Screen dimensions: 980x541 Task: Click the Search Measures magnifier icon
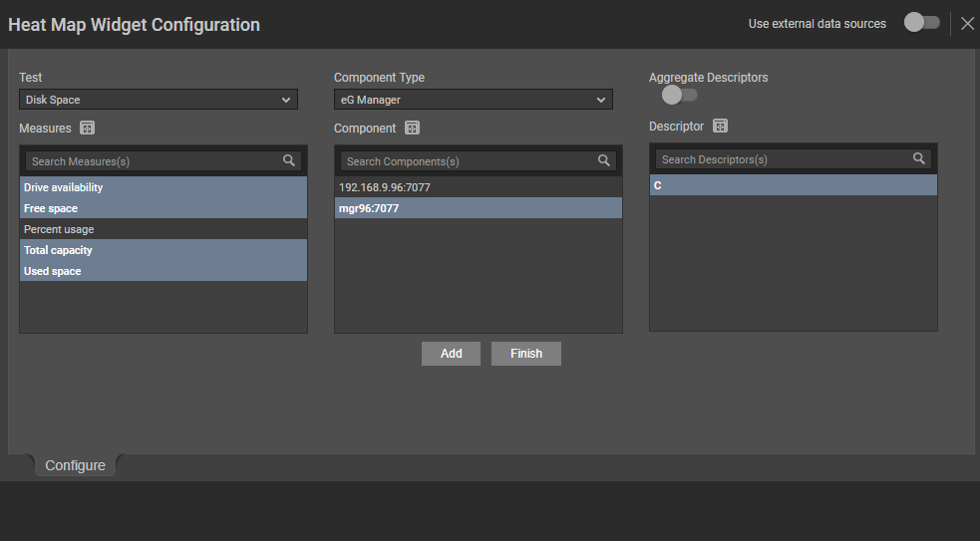(x=289, y=160)
